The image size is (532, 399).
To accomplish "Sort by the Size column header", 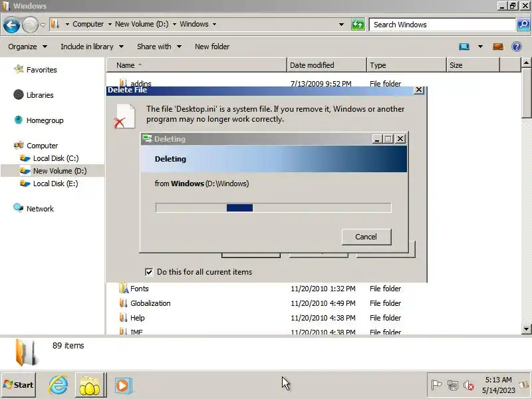I will pyautogui.click(x=473, y=65).
